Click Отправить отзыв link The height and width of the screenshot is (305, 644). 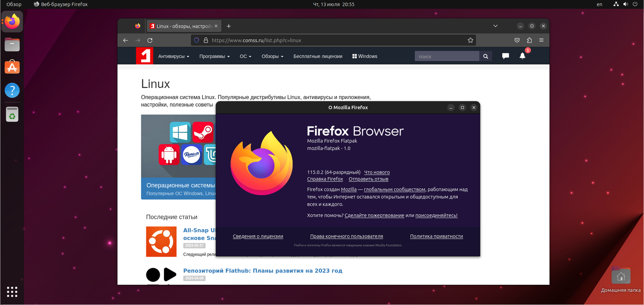point(368,179)
